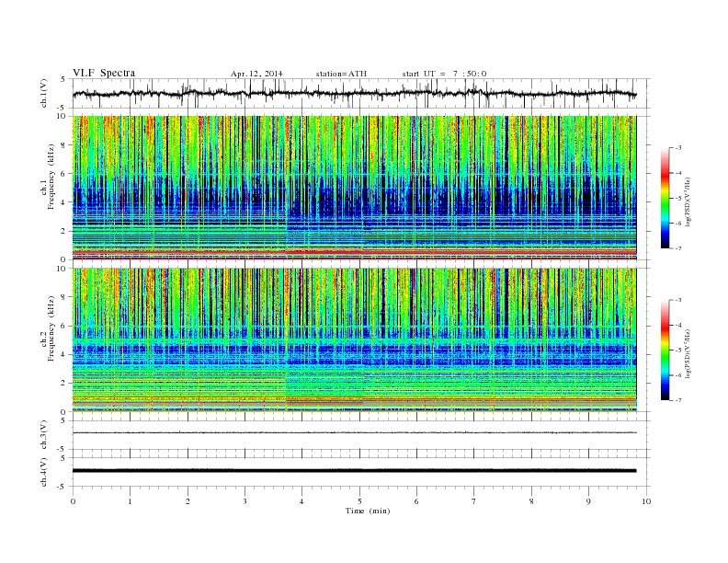Click the ch.2 spectrogram color scale bar
Screen dimensions: 728x563
665,350
